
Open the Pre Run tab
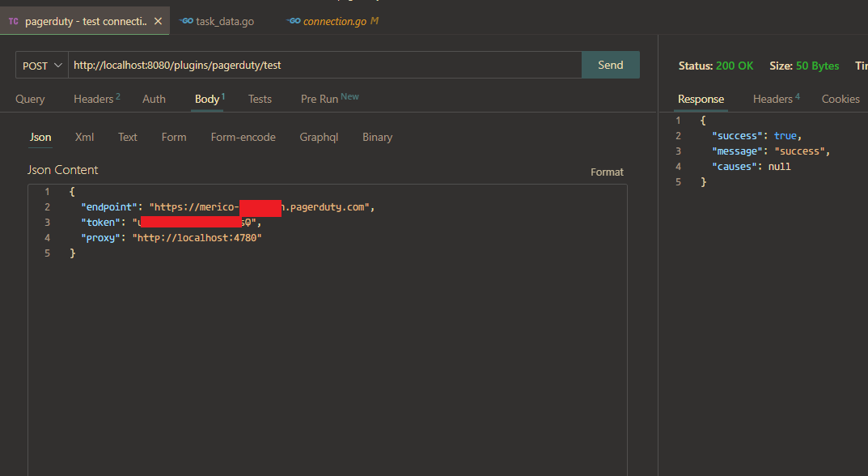point(329,99)
